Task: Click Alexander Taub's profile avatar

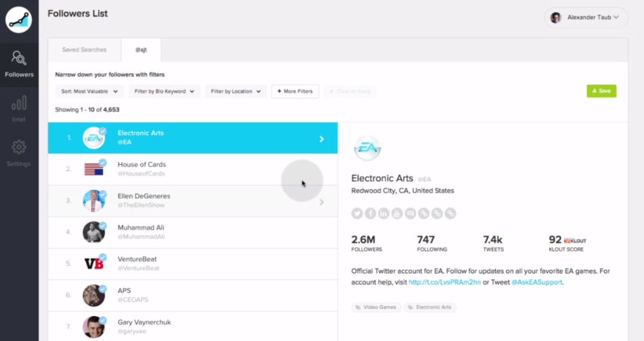Action: pos(556,18)
